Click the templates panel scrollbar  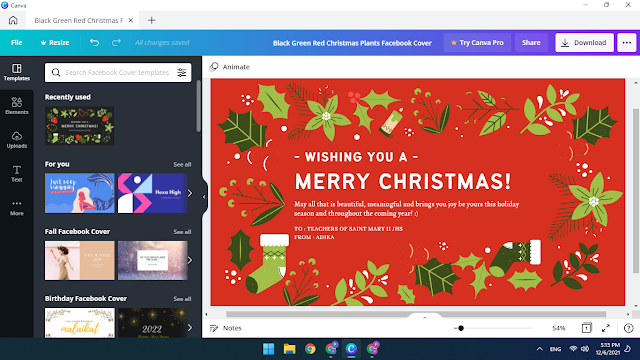coord(198,106)
